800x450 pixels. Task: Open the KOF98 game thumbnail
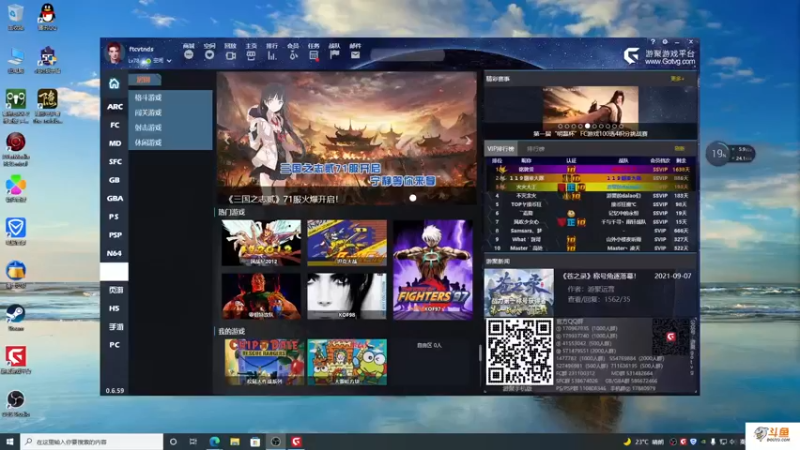347,296
